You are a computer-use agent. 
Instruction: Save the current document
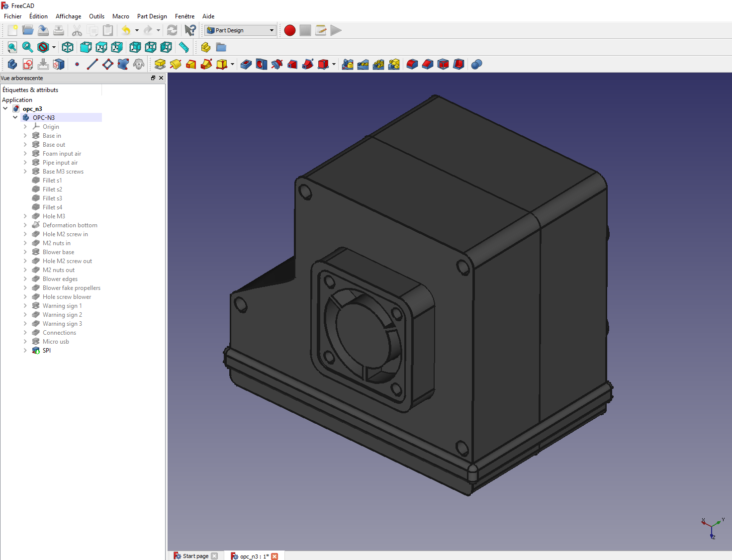pos(43,30)
